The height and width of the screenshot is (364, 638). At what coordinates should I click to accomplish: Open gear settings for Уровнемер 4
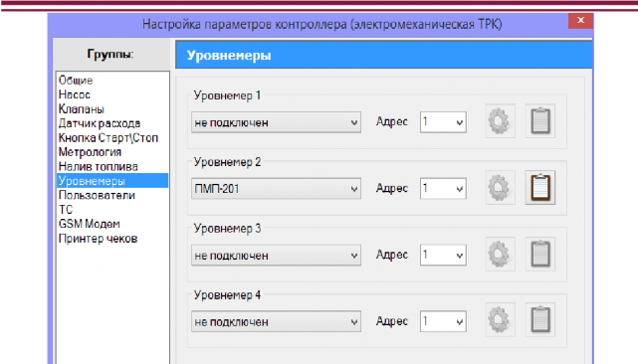500,320
